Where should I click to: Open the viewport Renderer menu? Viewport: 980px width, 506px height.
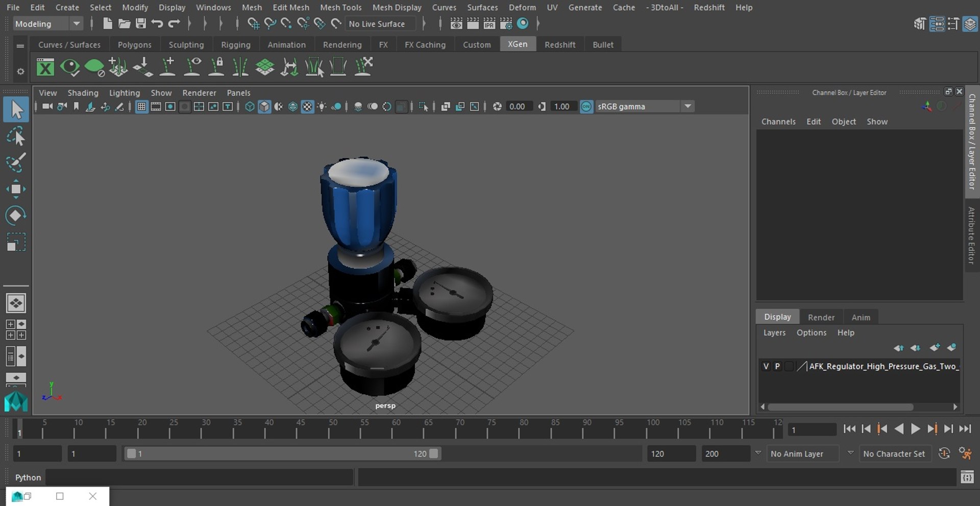[199, 92]
